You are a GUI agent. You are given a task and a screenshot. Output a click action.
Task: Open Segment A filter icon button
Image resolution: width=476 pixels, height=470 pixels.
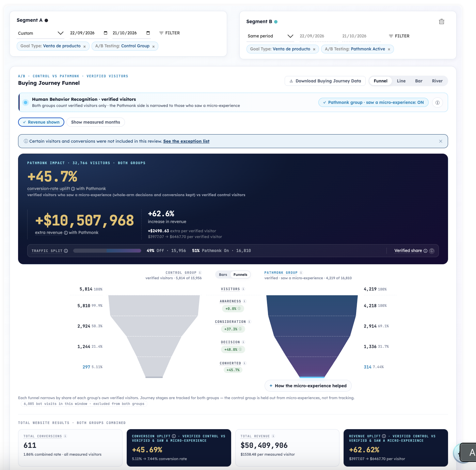tap(169, 33)
